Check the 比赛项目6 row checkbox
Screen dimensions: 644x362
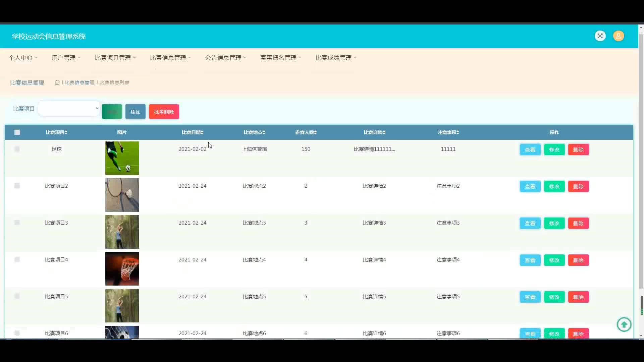[17, 333]
